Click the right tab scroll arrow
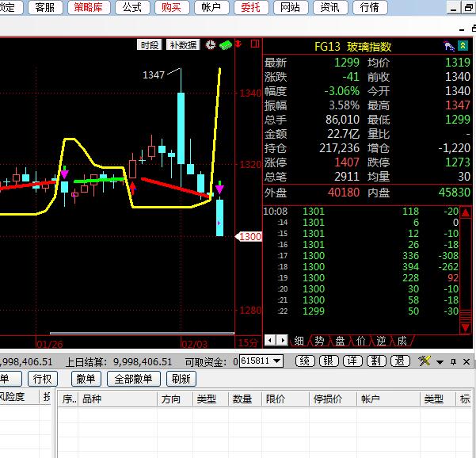This screenshot has width=476, height=458. (x=282, y=340)
